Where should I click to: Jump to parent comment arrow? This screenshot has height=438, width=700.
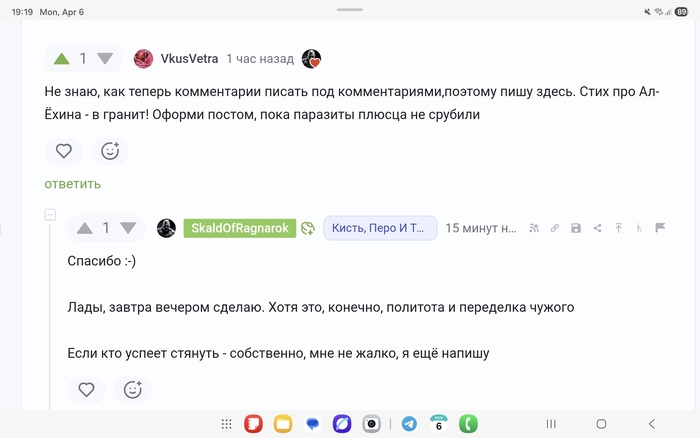[x=618, y=228]
